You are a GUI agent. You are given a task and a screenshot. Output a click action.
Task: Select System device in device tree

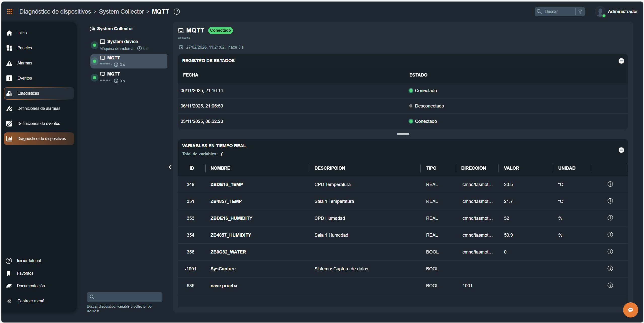(122, 42)
